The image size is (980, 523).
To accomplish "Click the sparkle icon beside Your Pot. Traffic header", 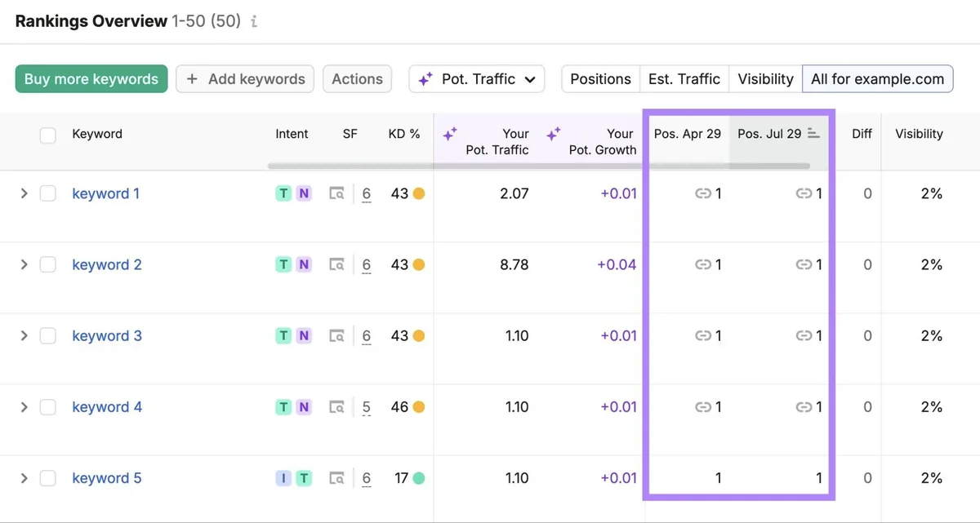I will 449,134.
